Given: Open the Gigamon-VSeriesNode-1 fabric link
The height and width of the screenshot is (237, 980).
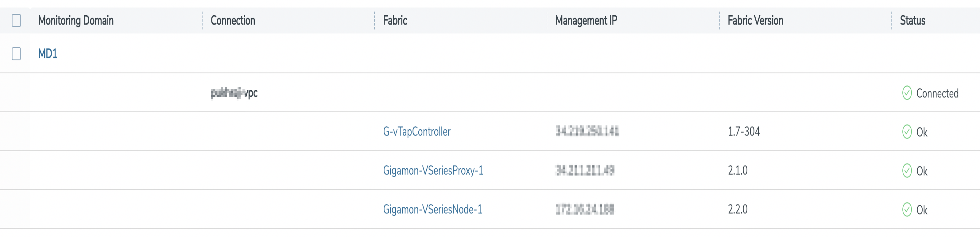Looking at the screenshot, I should pos(432,209).
